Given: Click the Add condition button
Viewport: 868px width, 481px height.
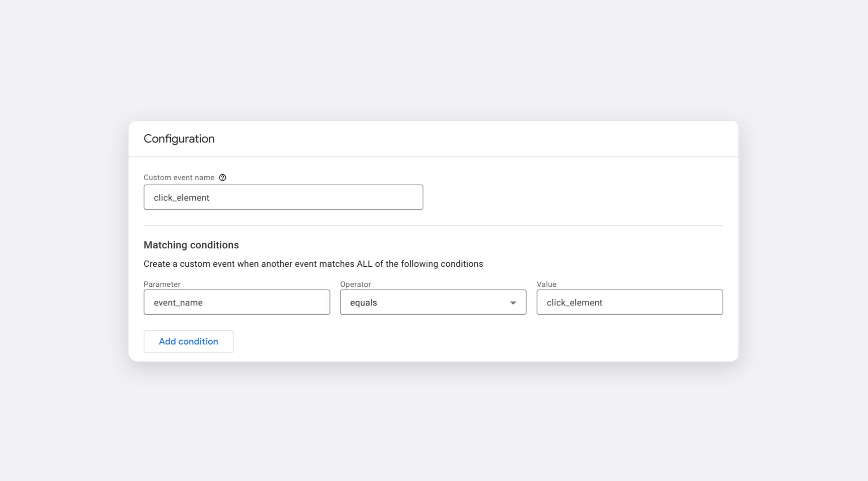Looking at the screenshot, I should 188,341.
